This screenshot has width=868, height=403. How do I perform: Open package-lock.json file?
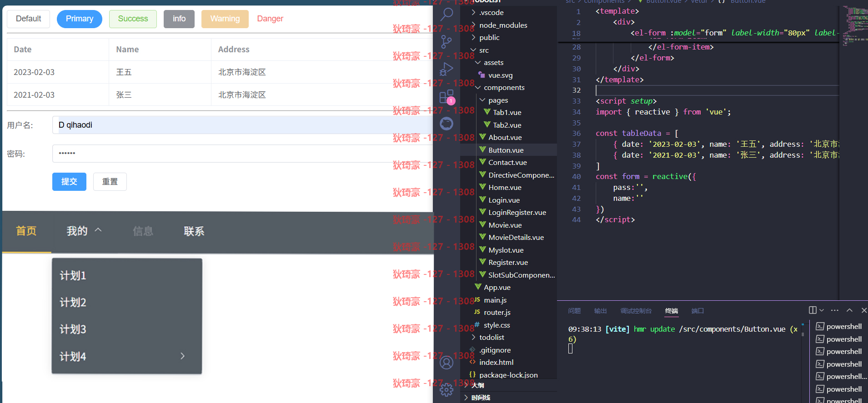point(508,375)
